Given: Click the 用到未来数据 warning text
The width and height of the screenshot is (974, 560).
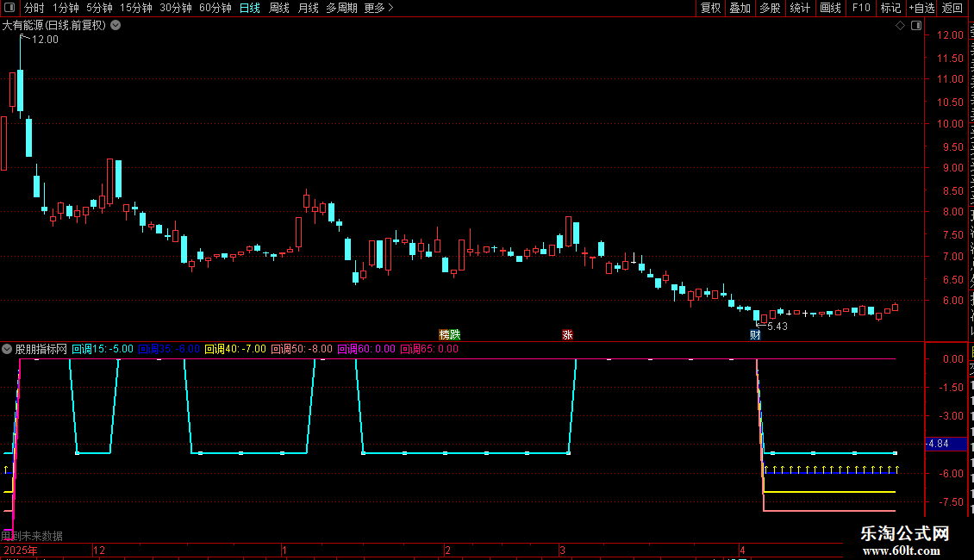Looking at the screenshot, I should [32, 536].
